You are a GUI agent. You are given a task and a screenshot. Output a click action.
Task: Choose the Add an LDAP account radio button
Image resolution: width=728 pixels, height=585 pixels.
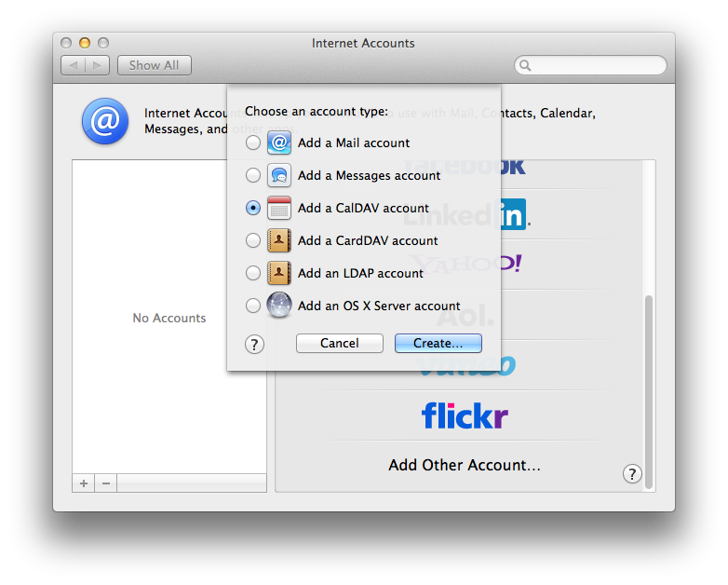point(253,273)
